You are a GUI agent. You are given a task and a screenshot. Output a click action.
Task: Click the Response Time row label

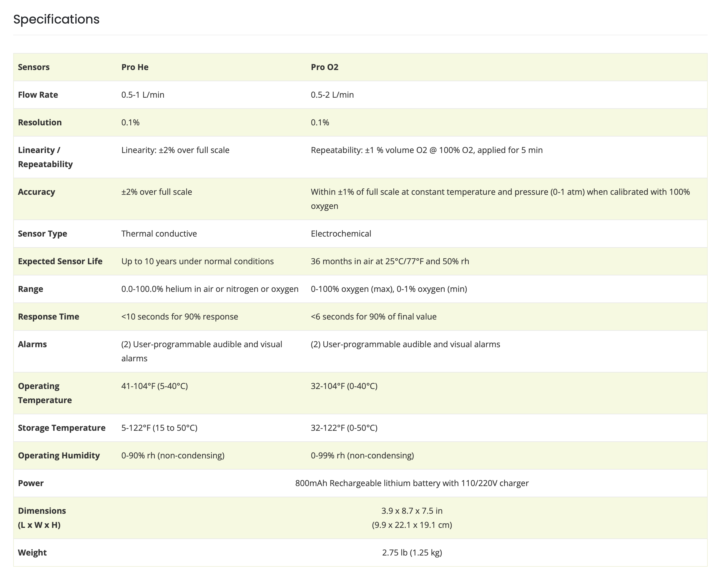point(49,317)
